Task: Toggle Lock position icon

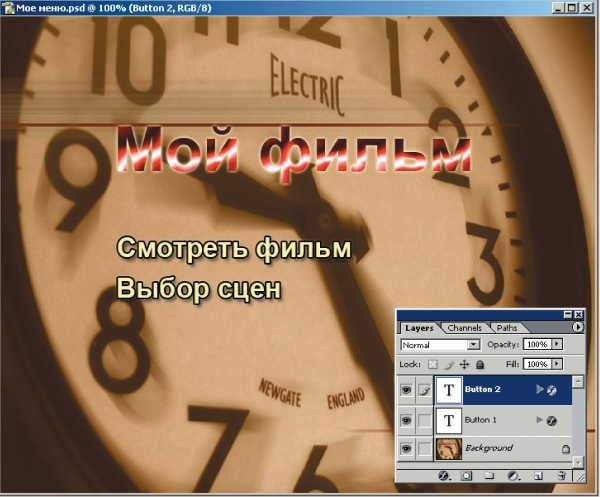Action: point(464,365)
